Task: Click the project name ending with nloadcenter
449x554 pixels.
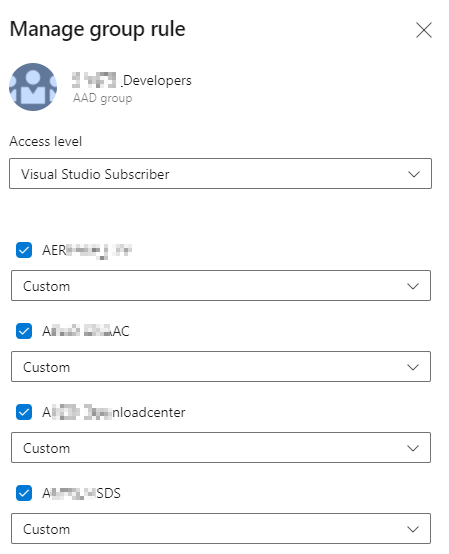Action: tap(114, 412)
